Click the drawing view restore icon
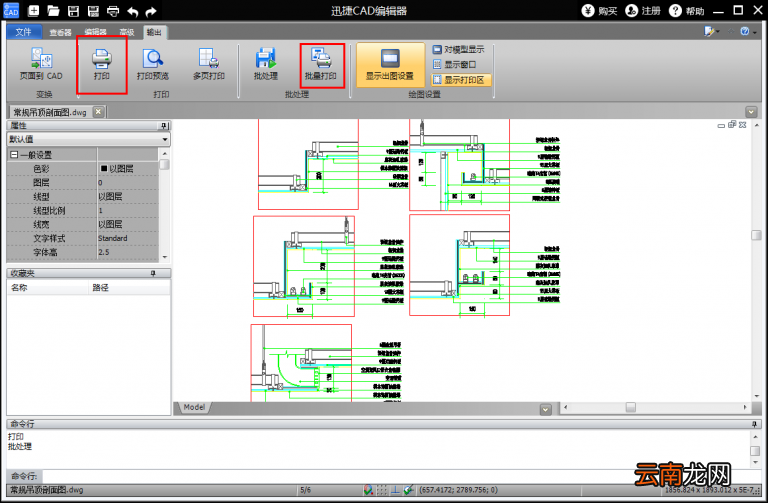Screen dimensions: 768x503 732,125
